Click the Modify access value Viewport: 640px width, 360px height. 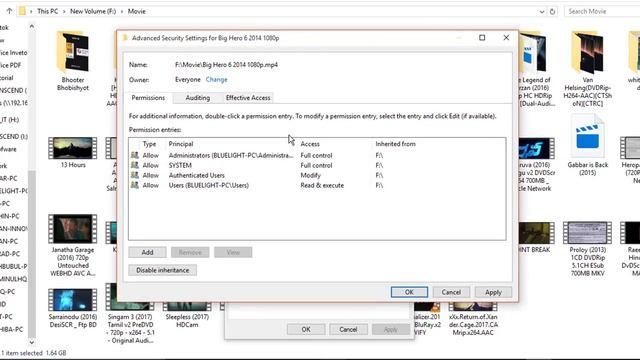pyautogui.click(x=310, y=175)
